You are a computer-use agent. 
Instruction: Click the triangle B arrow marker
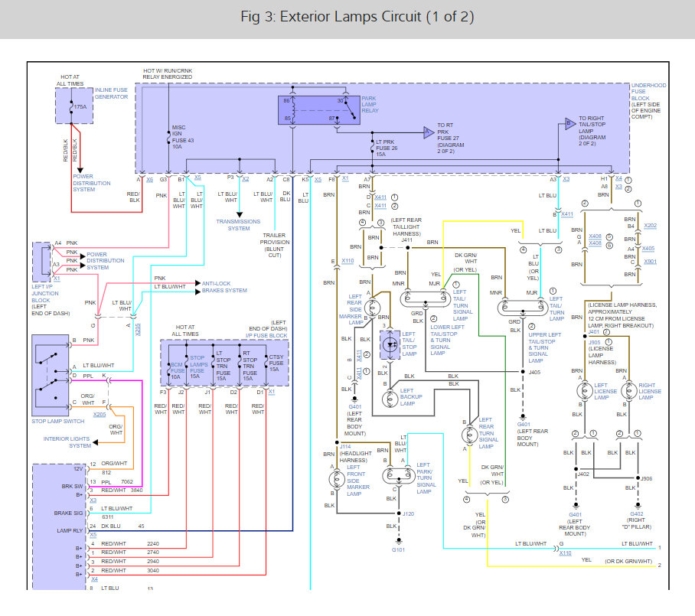[570, 124]
